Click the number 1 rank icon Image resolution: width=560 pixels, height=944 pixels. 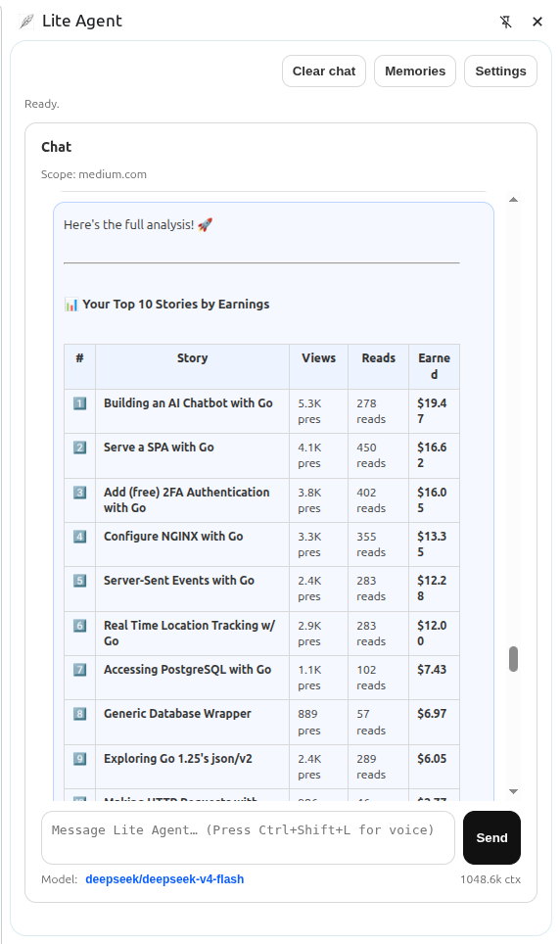click(x=79, y=403)
